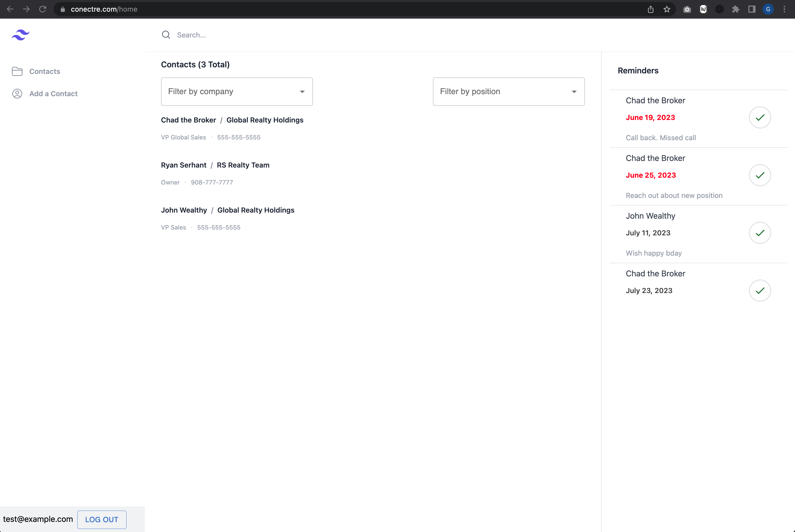Open the Extensions puzzle piece menu
This screenshot has height=532, width=795.
click(736, 9)
